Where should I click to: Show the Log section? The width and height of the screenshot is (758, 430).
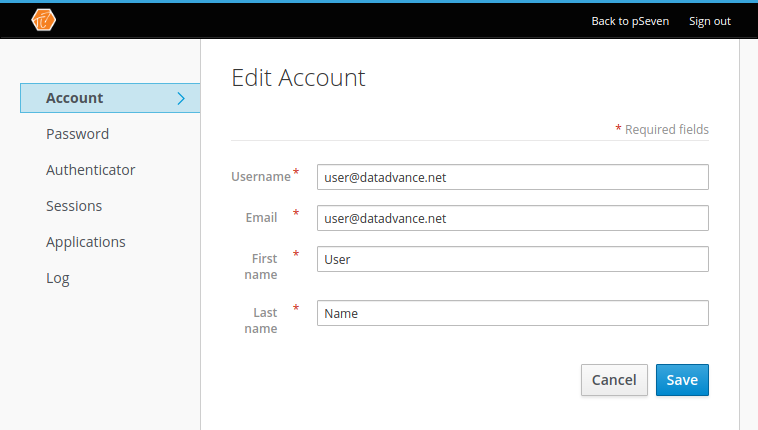tap(58, 279)
